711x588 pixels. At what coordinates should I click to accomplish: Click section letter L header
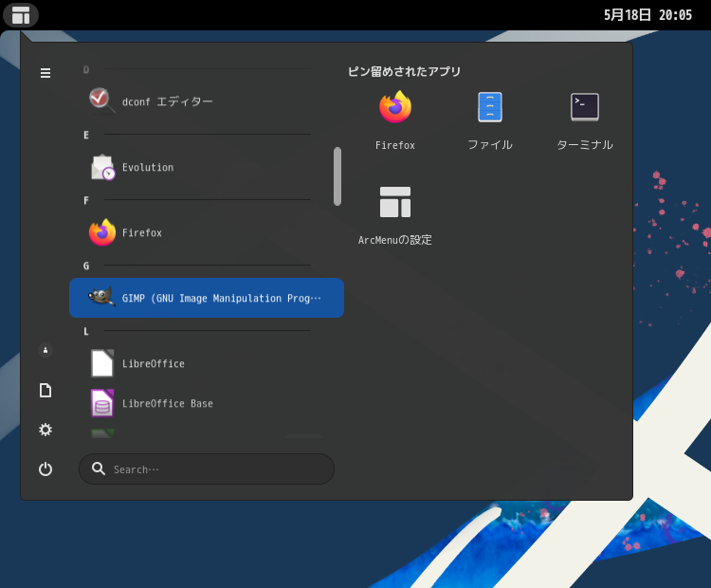(x=86, y=331)
